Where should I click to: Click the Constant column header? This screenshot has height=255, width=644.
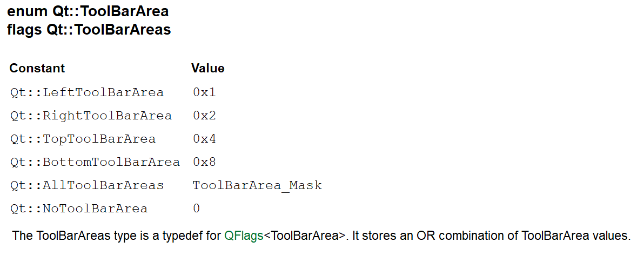[37, 68]
